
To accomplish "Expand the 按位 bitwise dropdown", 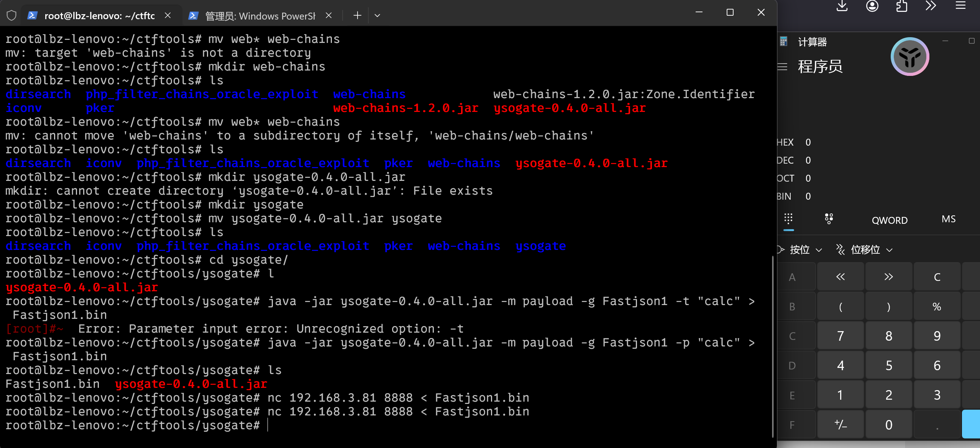I will tap(801, 250).
